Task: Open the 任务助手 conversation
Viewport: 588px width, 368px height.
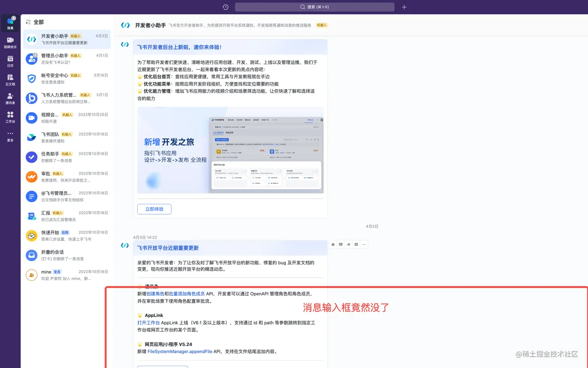Action: 67,157
